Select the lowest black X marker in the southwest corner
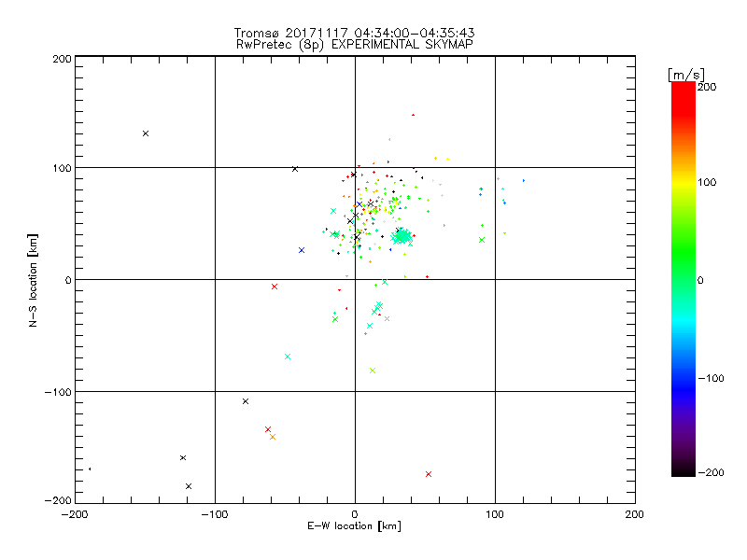The width and height of the screenshot is (747, 560). pos(189,486)
